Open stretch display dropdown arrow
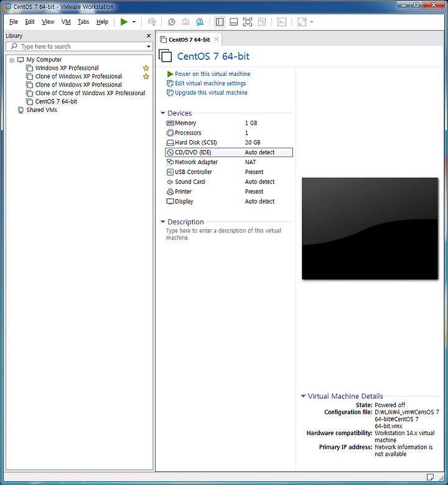The image size is (448, 485). point(312,22)
